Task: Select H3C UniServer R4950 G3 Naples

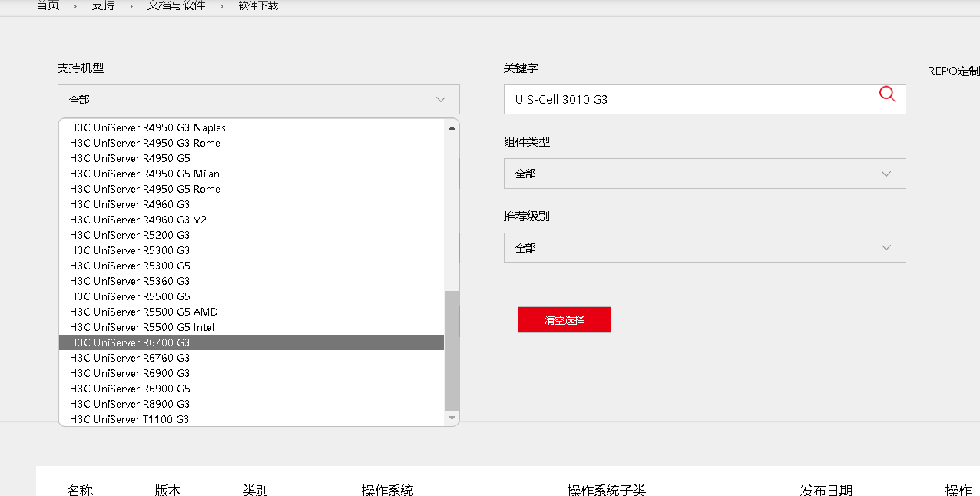Action: (251, 127)
